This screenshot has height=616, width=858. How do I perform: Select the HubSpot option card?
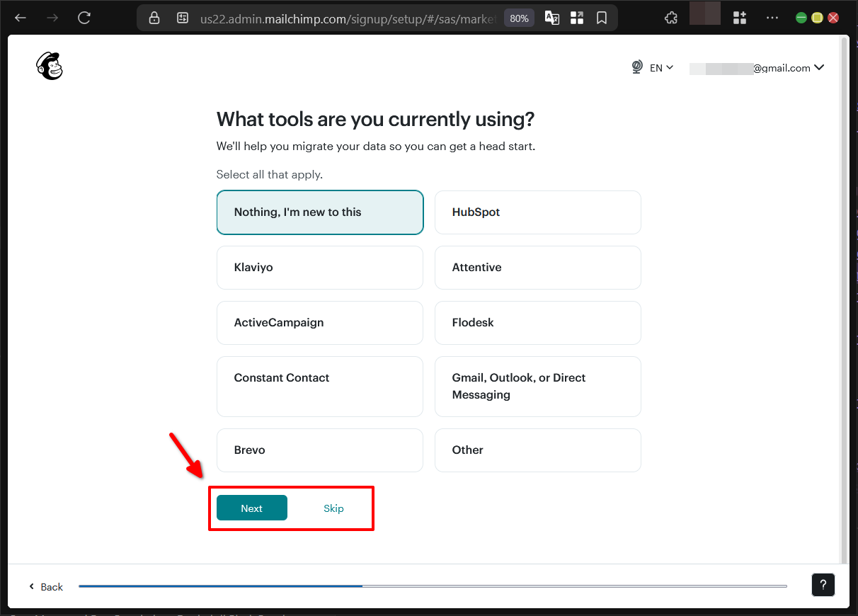(x=537, y=212)
